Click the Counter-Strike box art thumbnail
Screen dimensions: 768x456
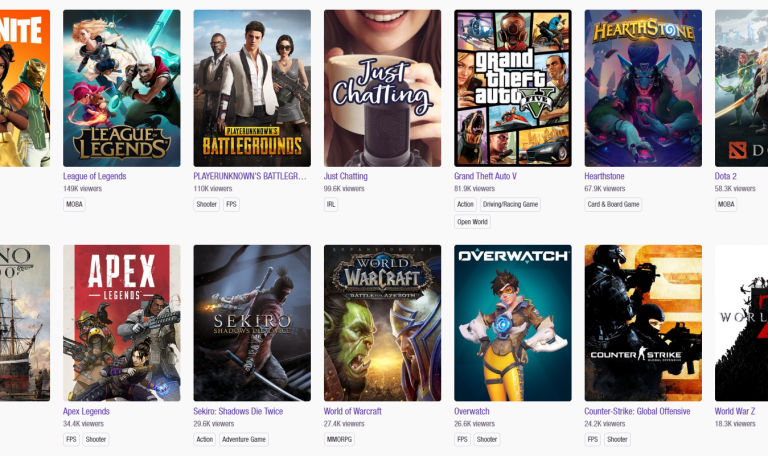pos(643,323)
